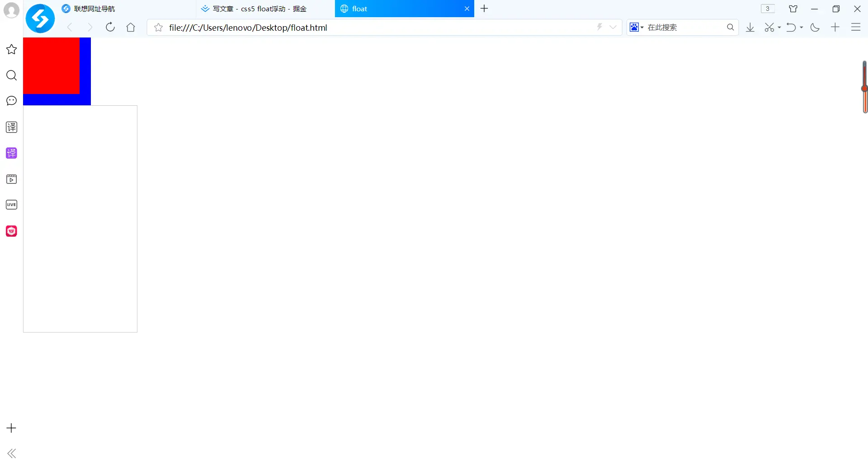Image resolution: width=868 pixels, height=460 pixels.
Task: Click the red square on the page
Action: [51, 66]
